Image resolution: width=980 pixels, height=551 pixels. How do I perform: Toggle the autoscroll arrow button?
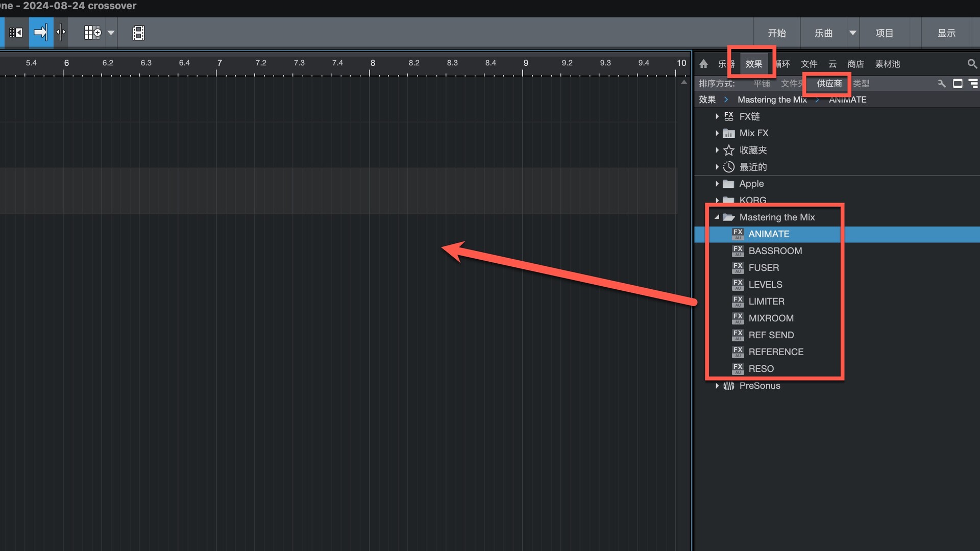(x=41, y=33)
